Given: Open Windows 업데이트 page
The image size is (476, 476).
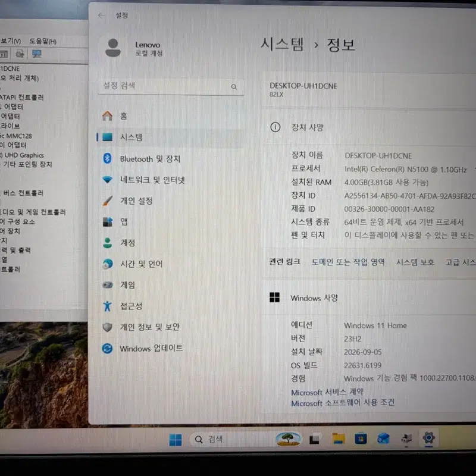Looking at the screenshot, I should click(x=170, y=348).
